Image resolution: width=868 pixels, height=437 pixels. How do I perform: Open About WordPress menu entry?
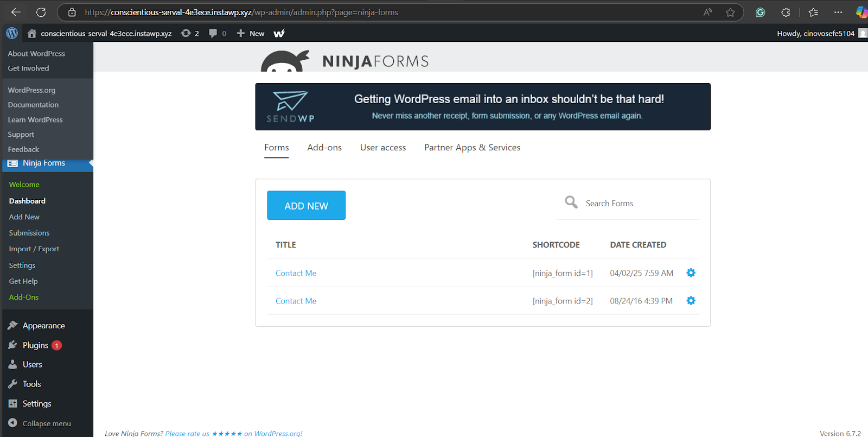pyautogui.click(x=36, y=53)
